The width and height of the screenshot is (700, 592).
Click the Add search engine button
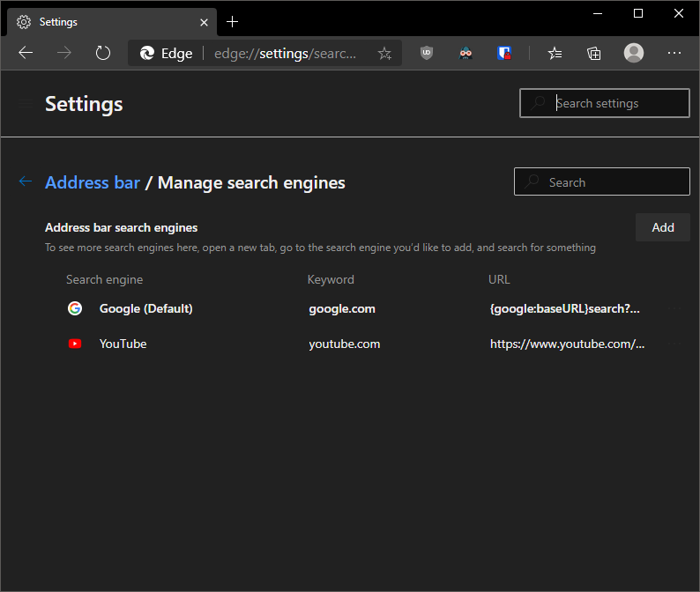tap(662, 227)
